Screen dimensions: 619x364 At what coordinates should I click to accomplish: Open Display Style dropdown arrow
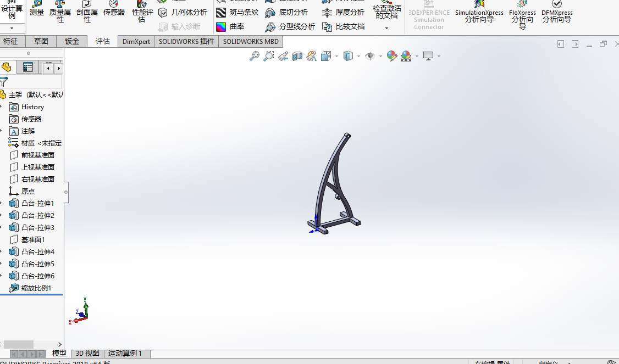click(x=358, y=57)
